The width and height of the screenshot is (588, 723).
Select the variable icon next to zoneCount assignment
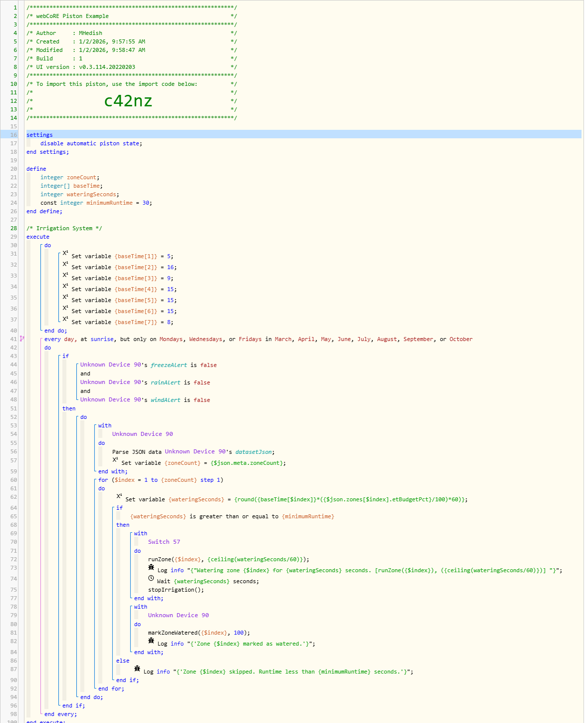(115, 460)
